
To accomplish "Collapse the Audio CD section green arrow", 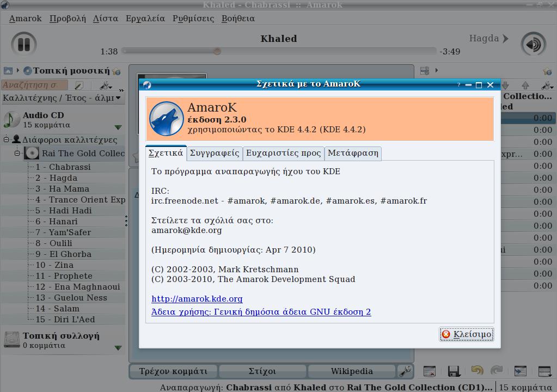I will coord(118,127).
